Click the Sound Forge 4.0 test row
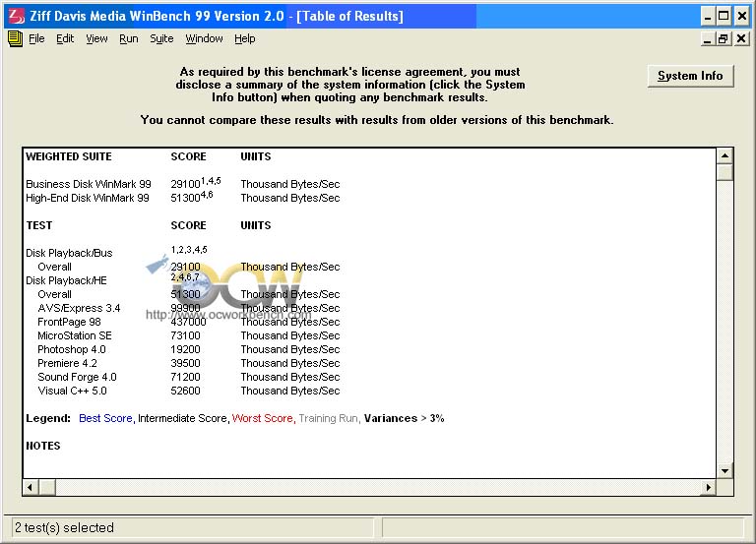Viewport: 756px width, 544px height. pos(189,377)
